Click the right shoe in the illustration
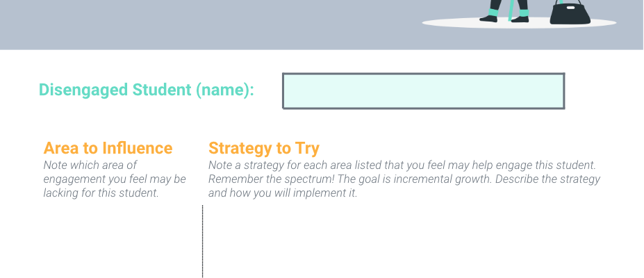The image size is (644, 278). [520, 16]
